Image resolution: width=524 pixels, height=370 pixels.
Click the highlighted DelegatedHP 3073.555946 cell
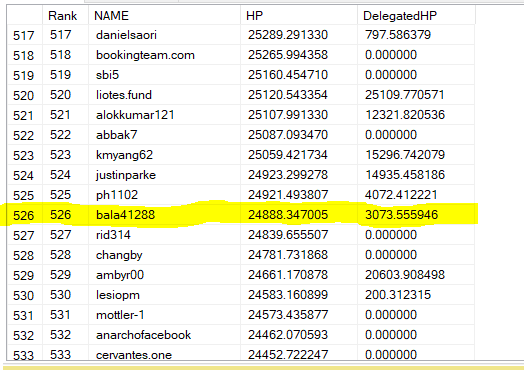pyautogui.click(x=416, y=215)
